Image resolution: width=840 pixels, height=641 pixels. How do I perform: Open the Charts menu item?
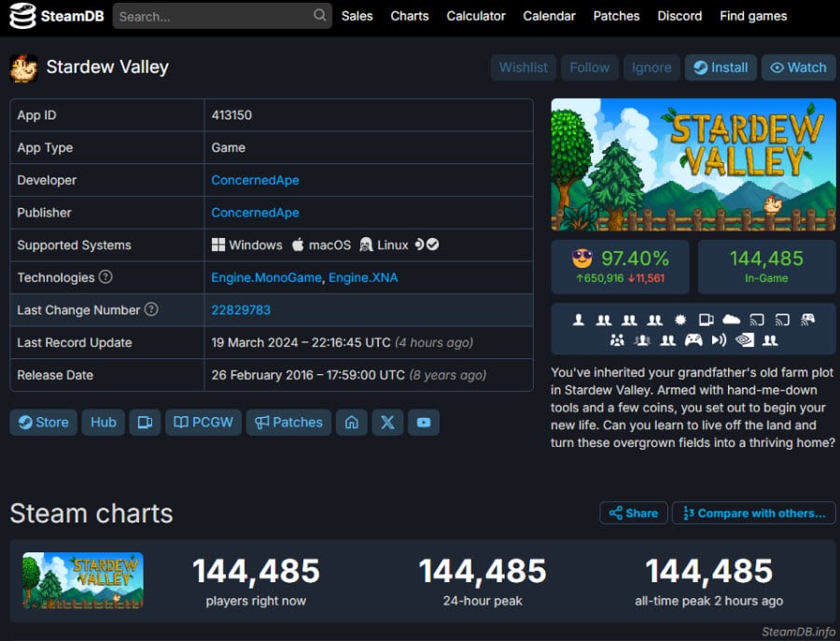pyautogui.click(x=410, y=16)
